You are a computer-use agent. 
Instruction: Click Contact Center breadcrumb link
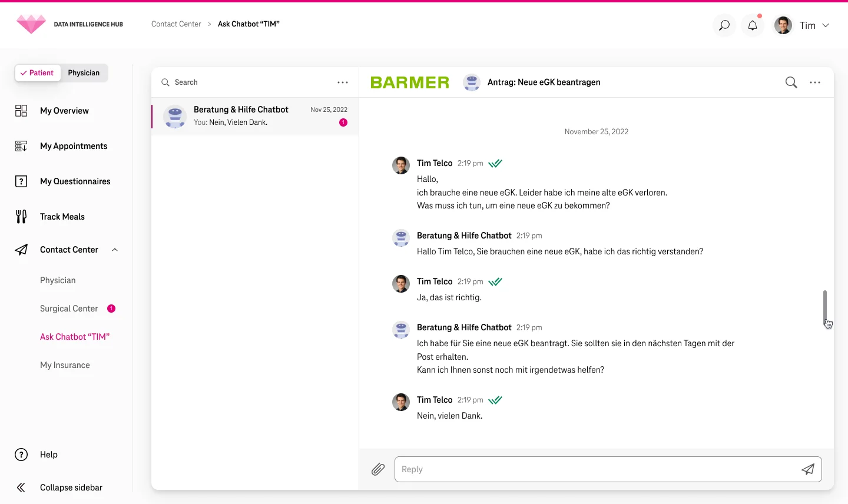pyautogui.click(x=176, y=24)
